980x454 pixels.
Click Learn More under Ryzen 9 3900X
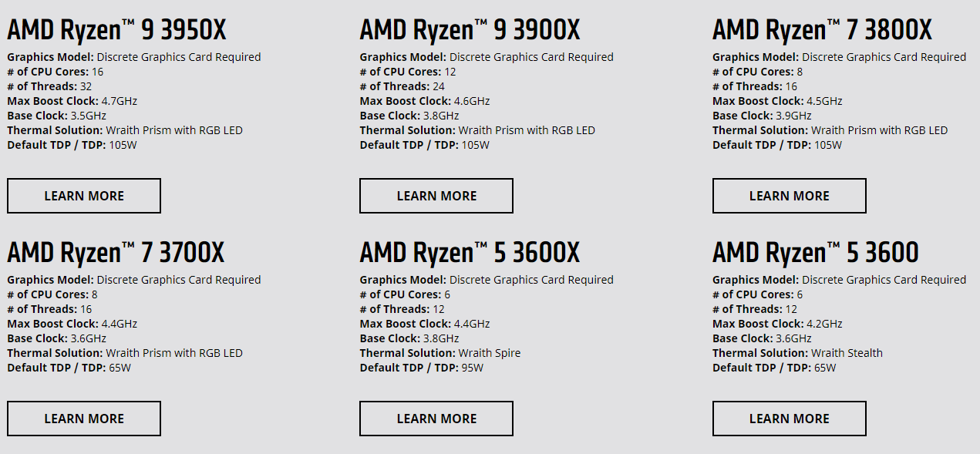pos(436,196)
